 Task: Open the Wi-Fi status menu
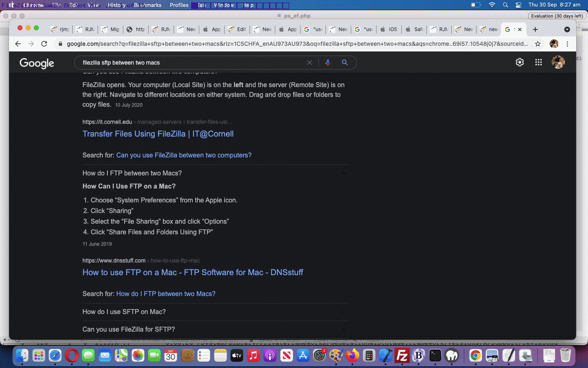click(x=492, y=5)
